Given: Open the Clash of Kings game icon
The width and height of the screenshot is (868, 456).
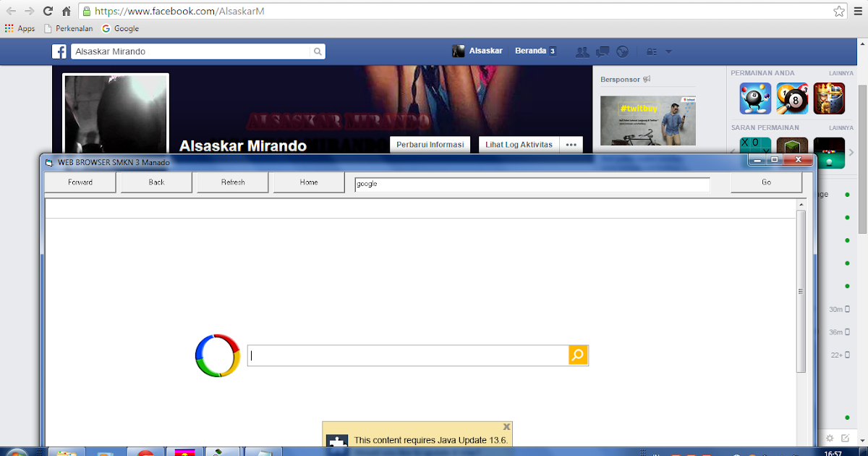Looking at the screenshot, I should [x=829, y=98].
